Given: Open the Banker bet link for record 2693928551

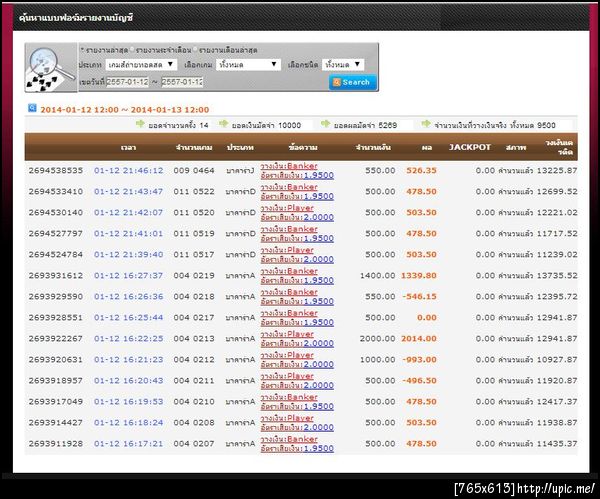Looking at the screenshot, I should click(x=289, y=313).
